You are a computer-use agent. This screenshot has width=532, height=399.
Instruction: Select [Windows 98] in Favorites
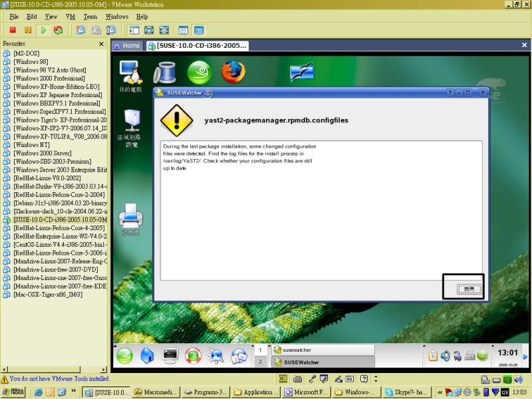tap(31, 62)
